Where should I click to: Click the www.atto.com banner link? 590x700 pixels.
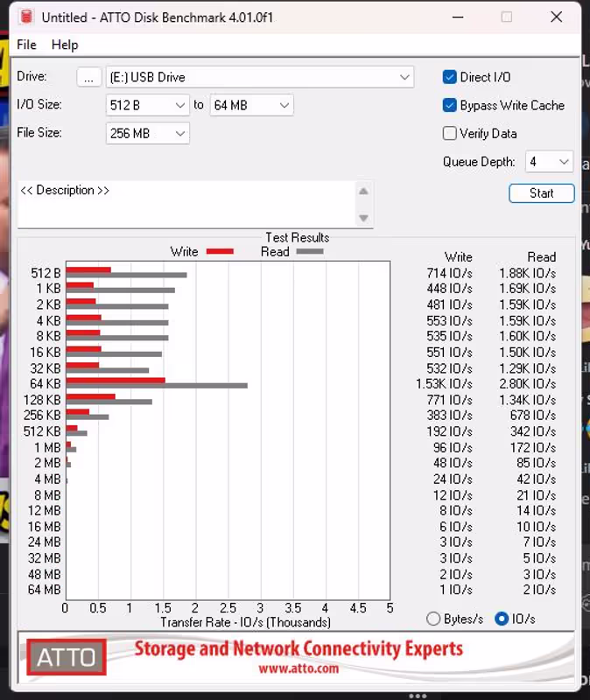coord(298,668)
